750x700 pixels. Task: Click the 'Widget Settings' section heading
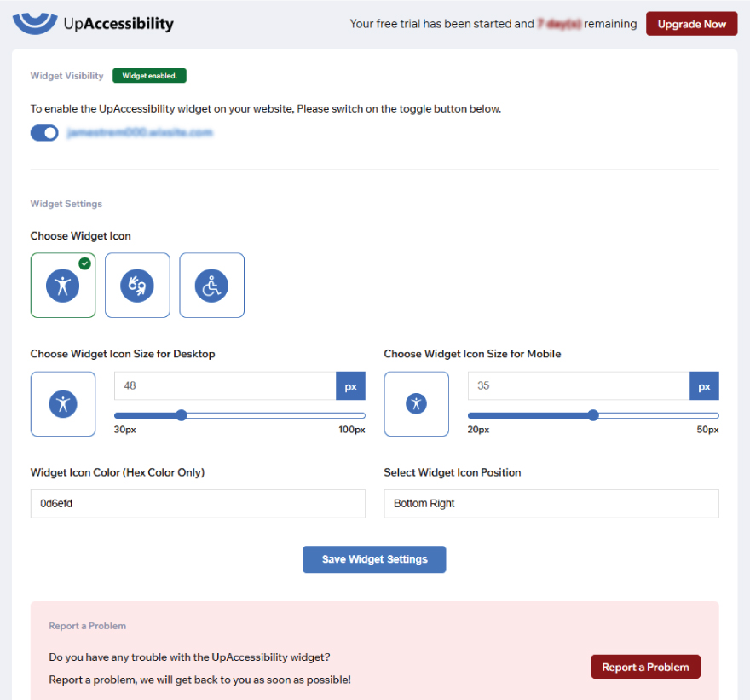click(x=66, y=204)
